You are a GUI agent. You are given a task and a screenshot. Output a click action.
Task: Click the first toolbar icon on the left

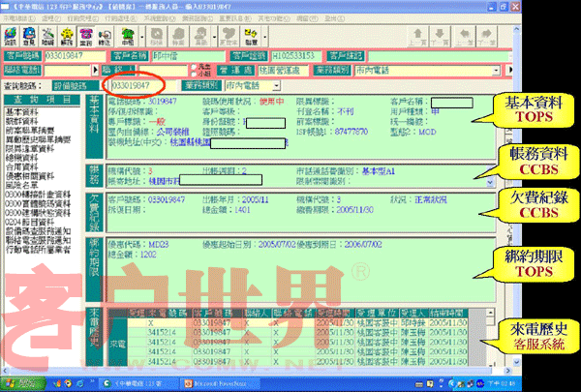pos(11,40)
